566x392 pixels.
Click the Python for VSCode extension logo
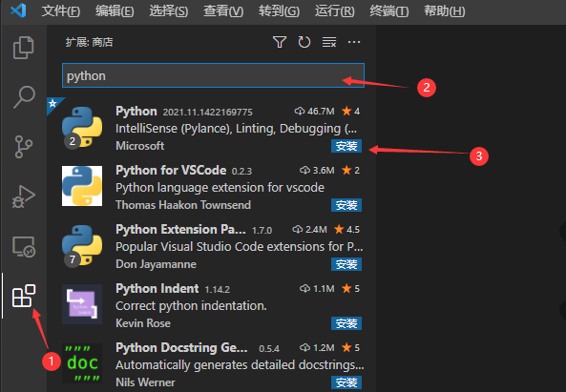(x=82, y=186)
